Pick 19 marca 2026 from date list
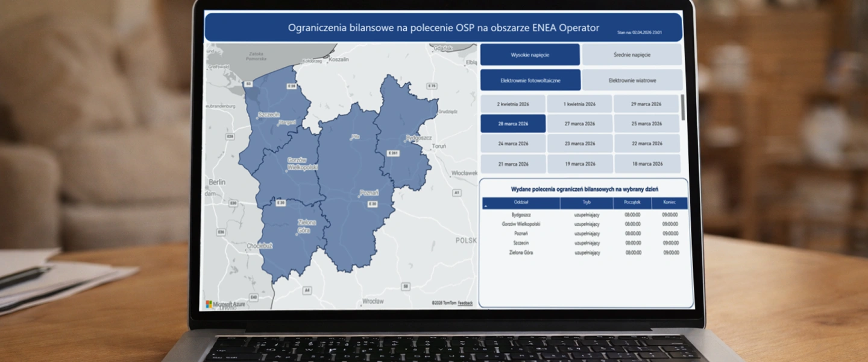 click(x=579, y=164)
